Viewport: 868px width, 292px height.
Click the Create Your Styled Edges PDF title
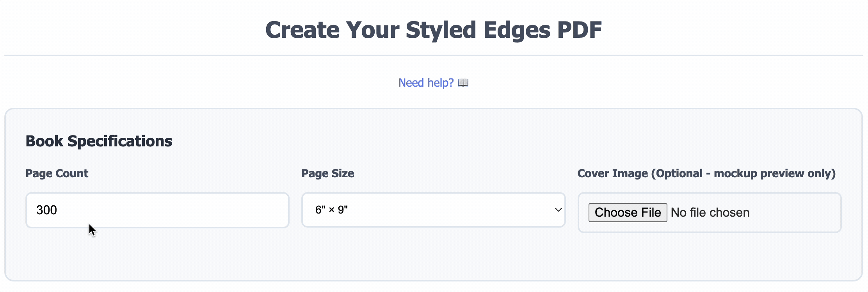click(x=434, y=29)
